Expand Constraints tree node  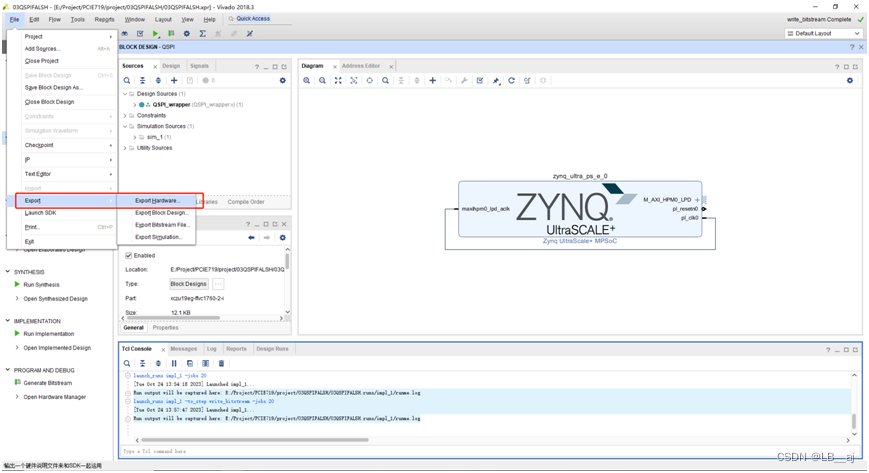coord(125,115)
